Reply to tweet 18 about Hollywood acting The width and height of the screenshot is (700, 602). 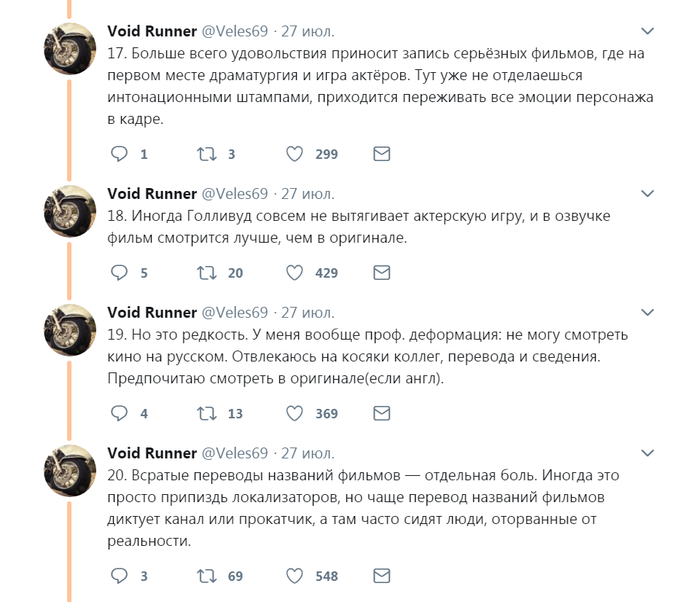pyautogui.click(x=119, y=272)
